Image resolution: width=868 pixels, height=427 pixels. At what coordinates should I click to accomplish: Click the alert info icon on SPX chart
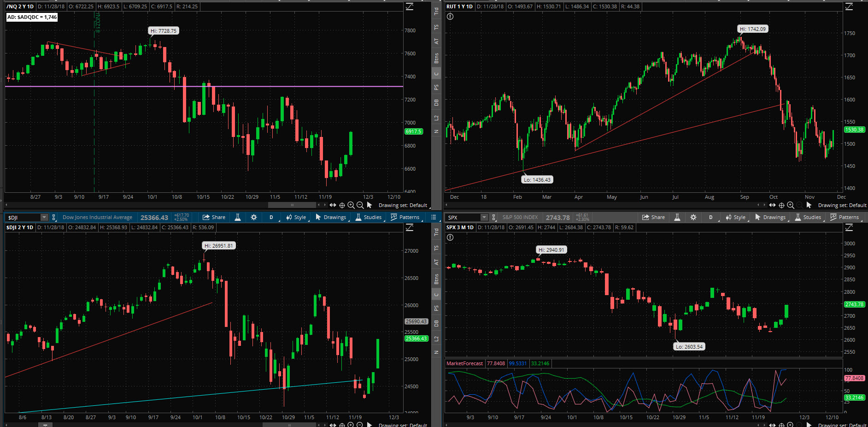pos(450,237)
